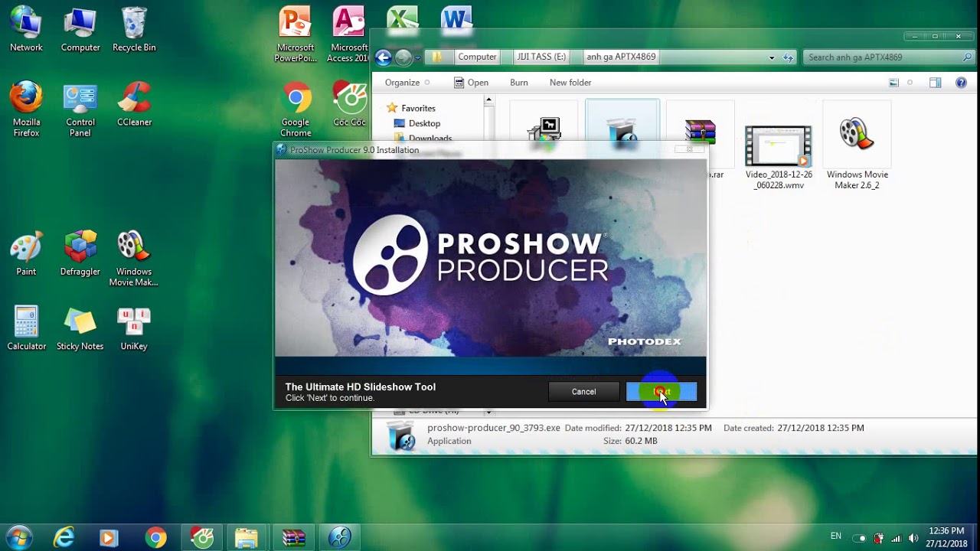Open Google Chrome from the taskbar
980x551 pixels.
coord(155,538)
